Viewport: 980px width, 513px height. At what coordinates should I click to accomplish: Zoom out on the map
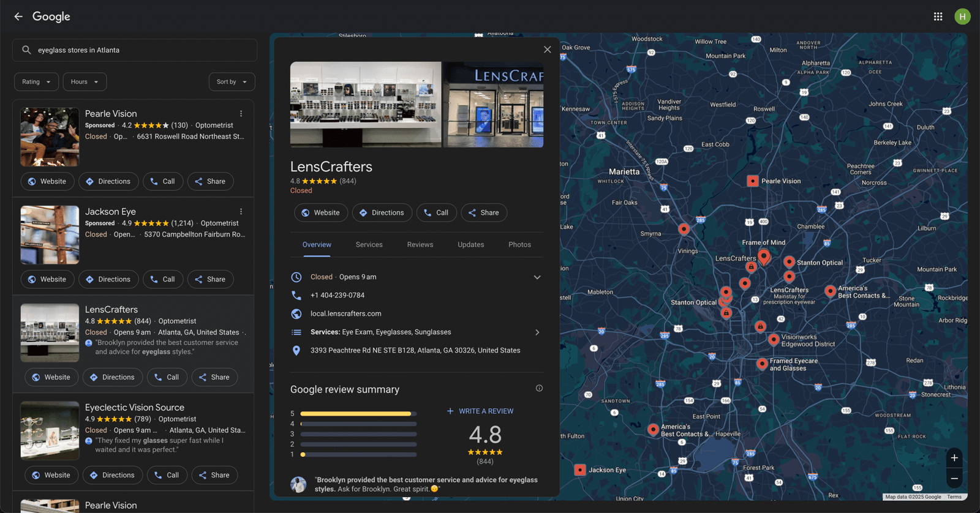[954, 478]
